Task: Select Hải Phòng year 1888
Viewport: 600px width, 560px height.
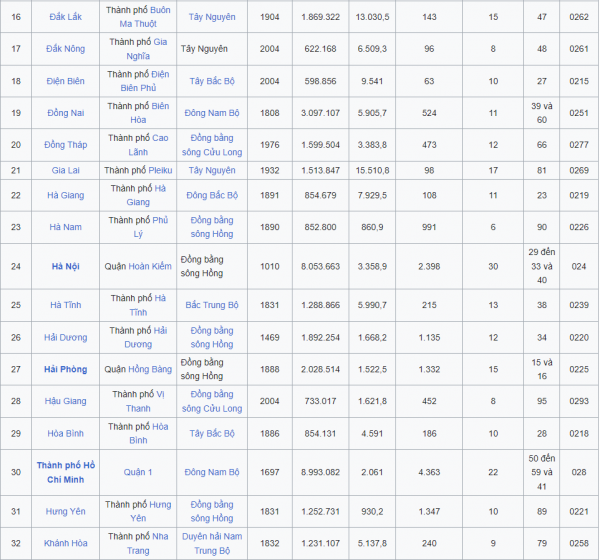Action: click(270, 369)
